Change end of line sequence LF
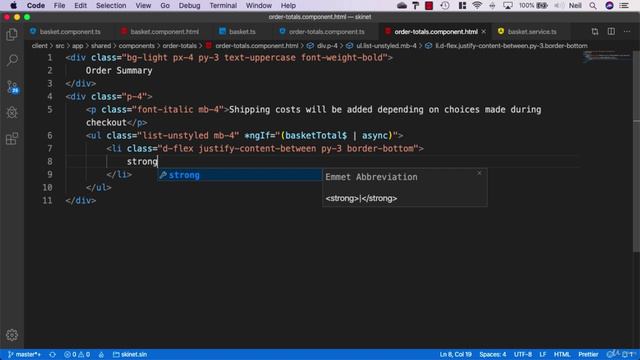This screenshot has height=360, width=640. click(542, 354)
